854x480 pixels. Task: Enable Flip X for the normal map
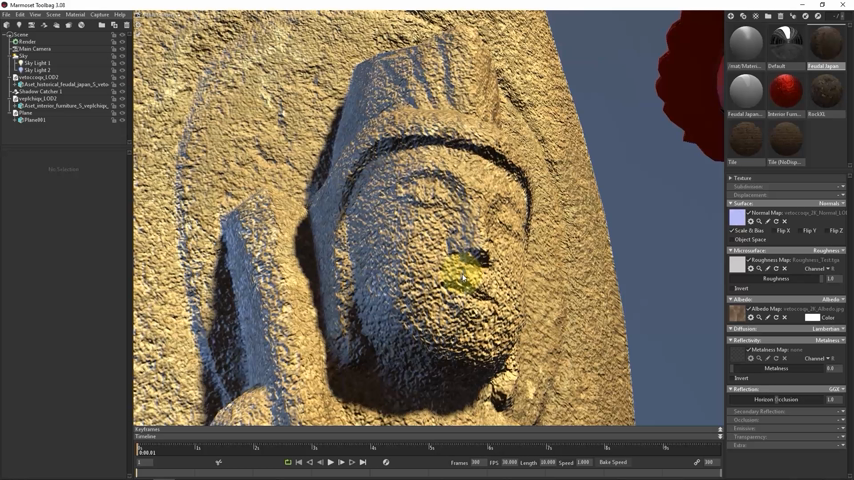point(773,231)
